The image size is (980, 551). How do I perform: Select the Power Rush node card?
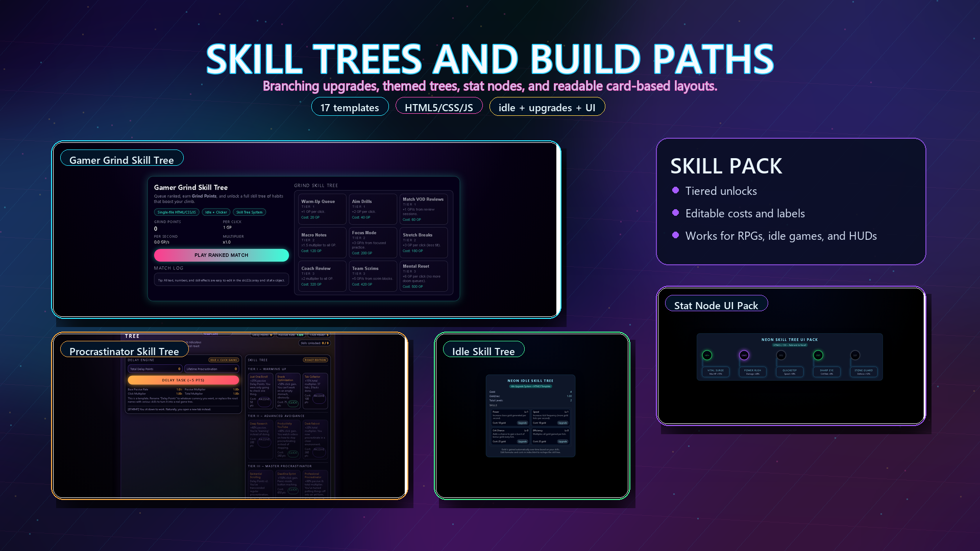point(752,372)
